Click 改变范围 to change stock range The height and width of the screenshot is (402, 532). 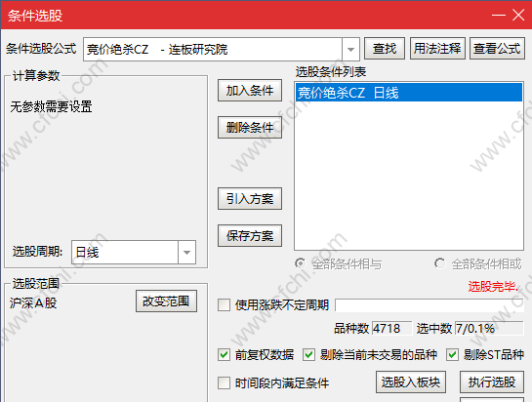point(166,301)
